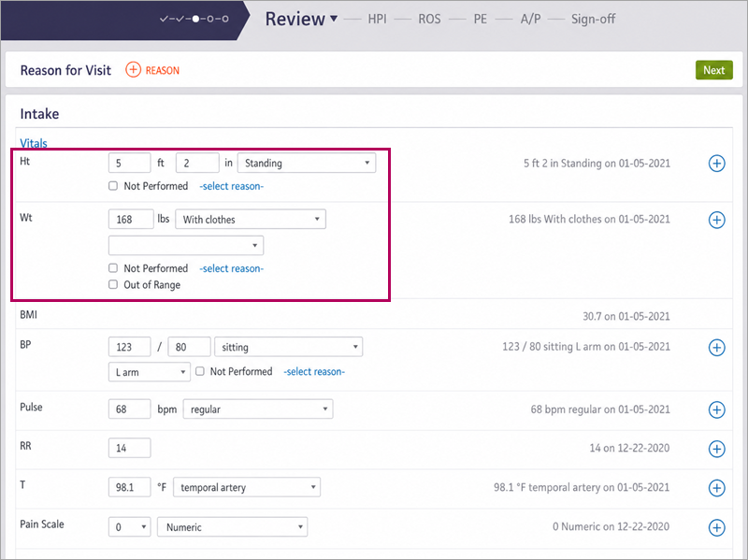Open the Standing height position dropdown
Image resolution: width=748 pixels, height=560 pixels.
point(307,163)
